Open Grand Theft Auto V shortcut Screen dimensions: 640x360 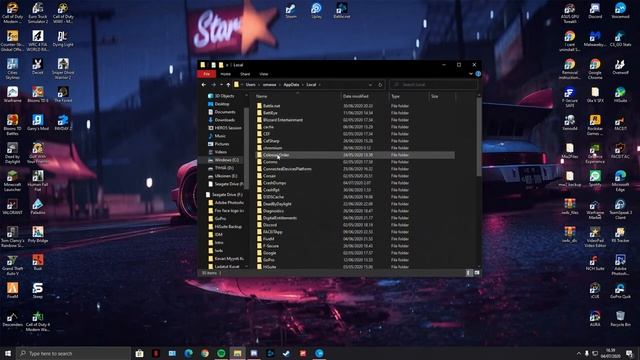click(x=12, y=265)
